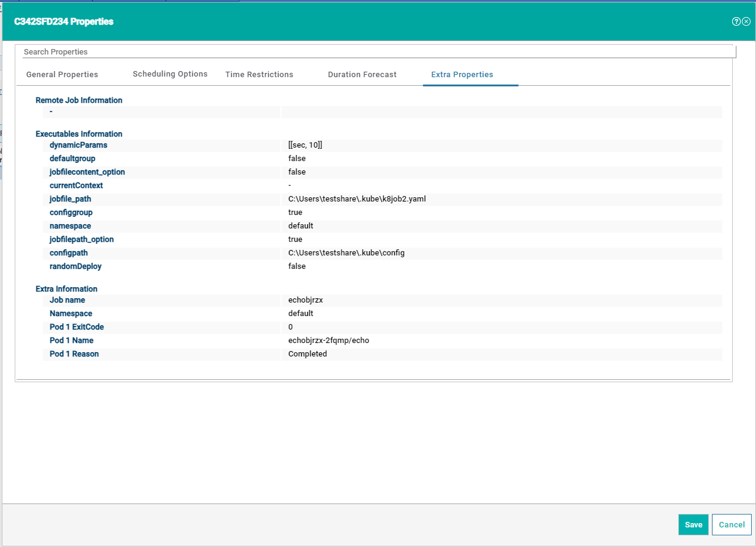Select the namespace property under Executables Information

coord(70,225)
